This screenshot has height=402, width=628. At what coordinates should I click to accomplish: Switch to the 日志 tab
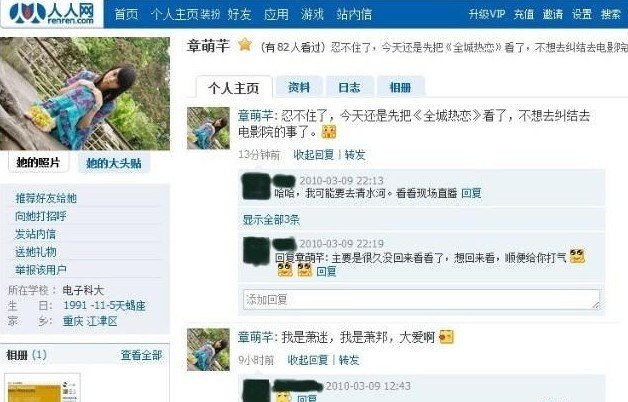[350, 87]
